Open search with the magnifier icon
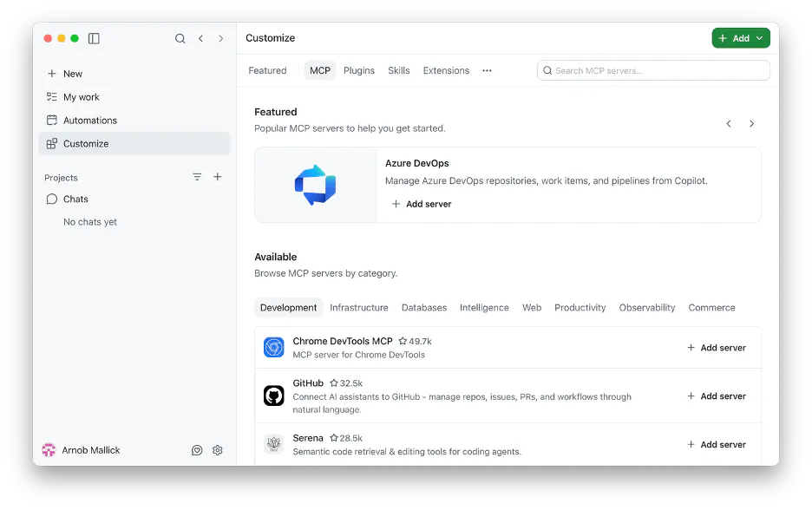The width and height of the screenshot is (812, 510). pyautogui.click(x=180, y=38)
